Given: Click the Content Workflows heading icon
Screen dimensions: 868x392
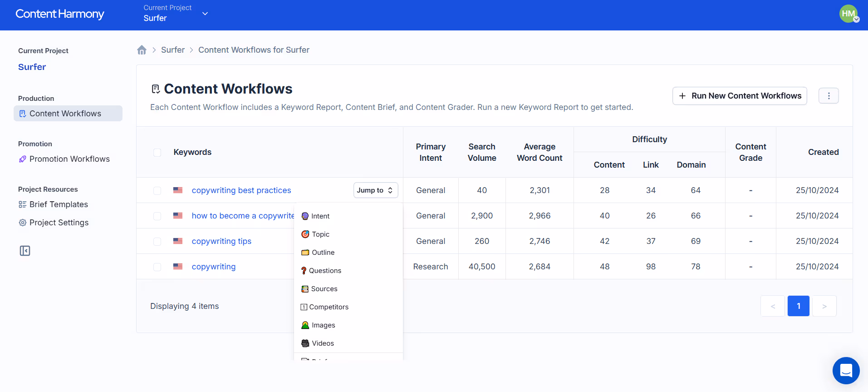Looking at the screenshot, I should [x=156, y=89].
